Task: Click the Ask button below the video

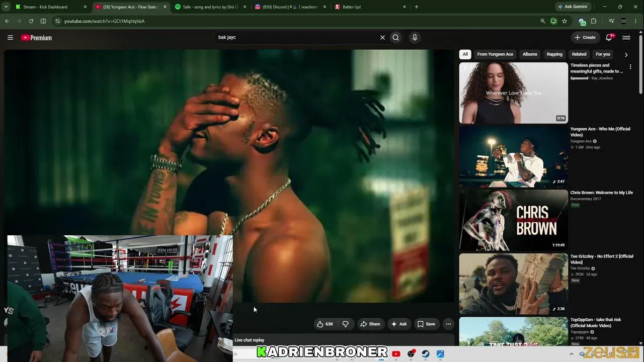Action: pos(399,324)
